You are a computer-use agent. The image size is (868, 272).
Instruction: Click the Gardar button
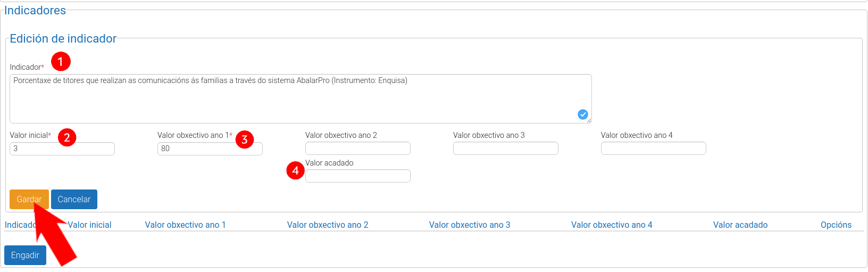coord(29,199)
